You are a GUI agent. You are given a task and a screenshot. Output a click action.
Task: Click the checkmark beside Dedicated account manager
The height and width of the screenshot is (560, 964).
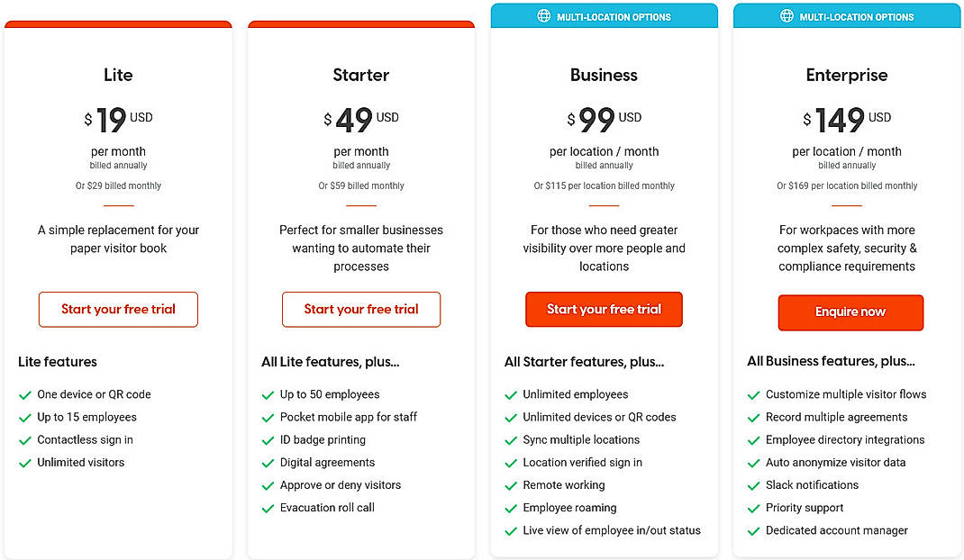(x=753, y=530)
